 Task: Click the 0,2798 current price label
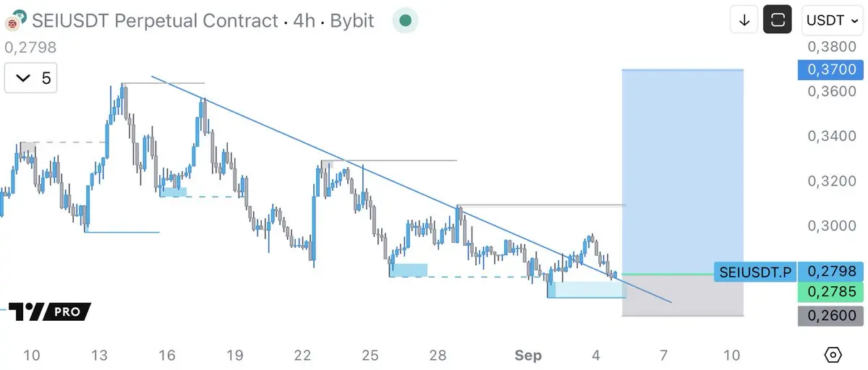point(831,272)
